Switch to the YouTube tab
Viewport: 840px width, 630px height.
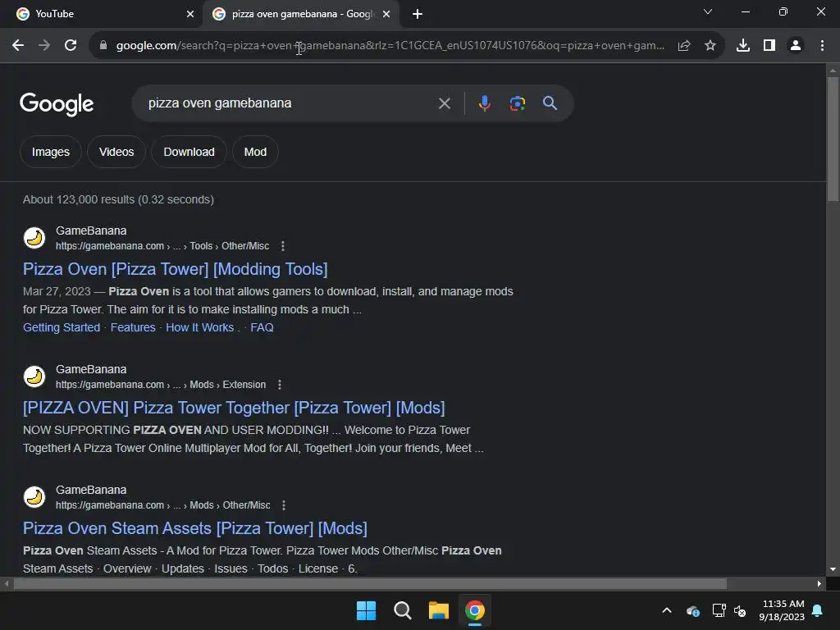pos(102,14)
